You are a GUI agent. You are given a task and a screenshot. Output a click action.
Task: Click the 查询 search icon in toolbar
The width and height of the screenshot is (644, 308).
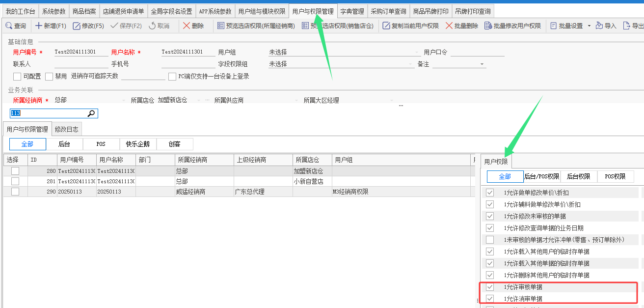(x=8, y=26)
